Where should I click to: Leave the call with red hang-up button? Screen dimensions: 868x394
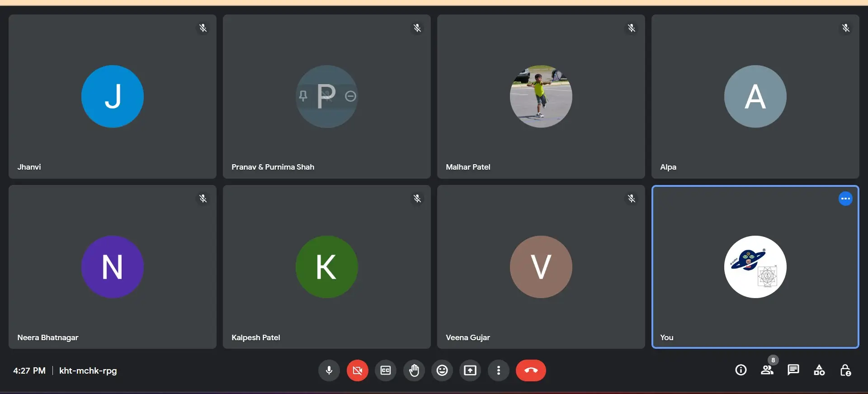tap(531, 370)
